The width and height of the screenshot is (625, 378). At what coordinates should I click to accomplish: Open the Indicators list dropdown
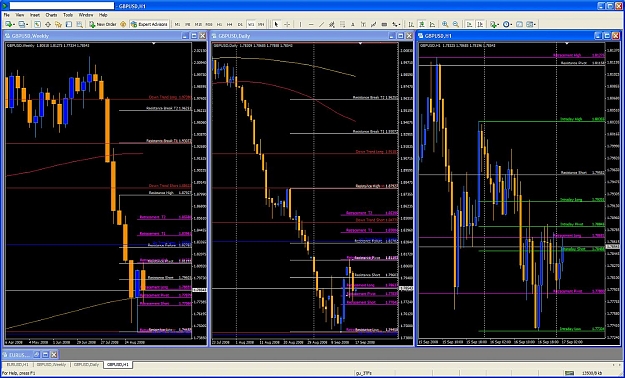pos(494,24)
